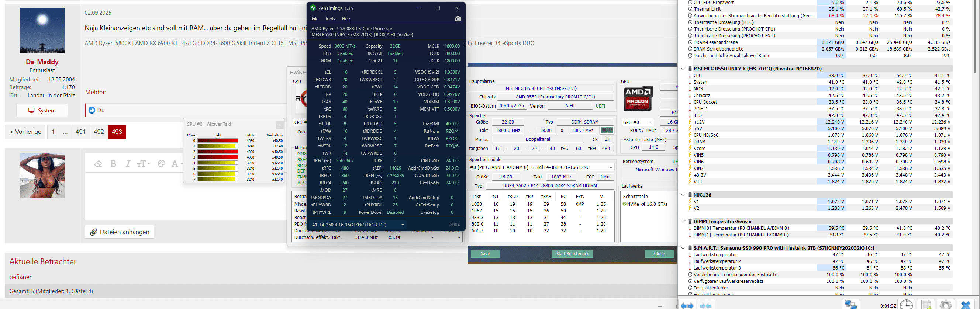Open the memory module selection dropdown
Viewport: 980px width, 309px height.
(x=542, y=167)
